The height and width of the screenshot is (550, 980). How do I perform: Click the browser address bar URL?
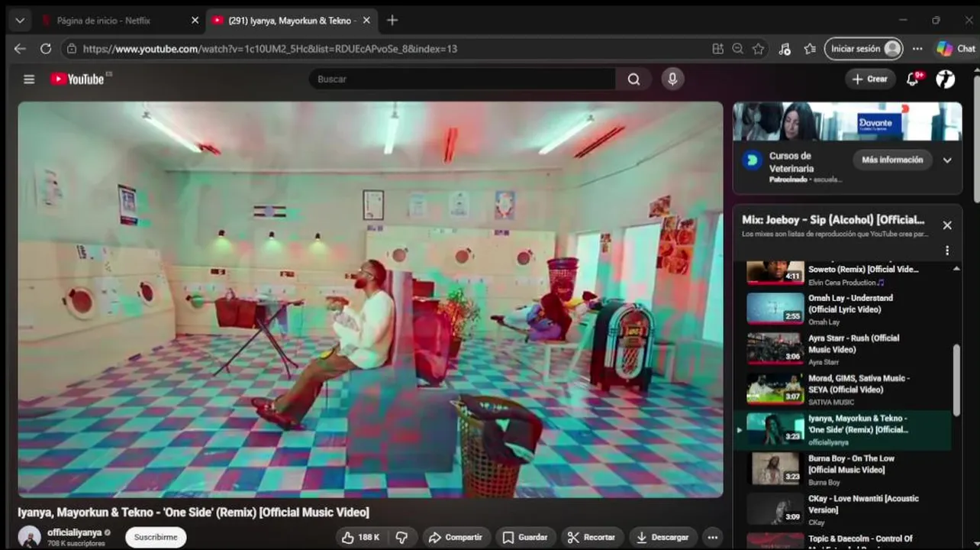tap(270, 48)
